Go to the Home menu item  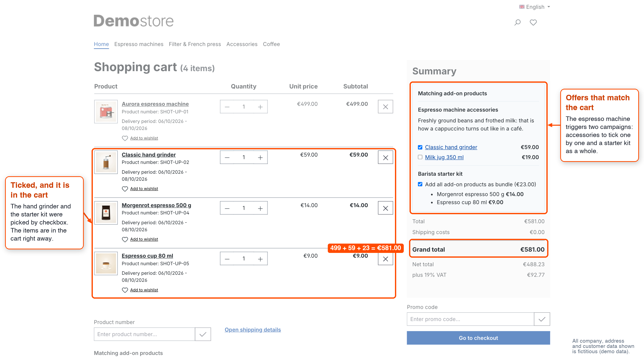(101, 44)
